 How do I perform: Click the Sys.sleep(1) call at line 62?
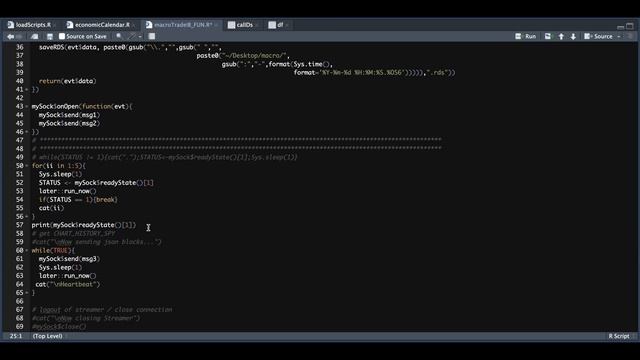(60, 268)
